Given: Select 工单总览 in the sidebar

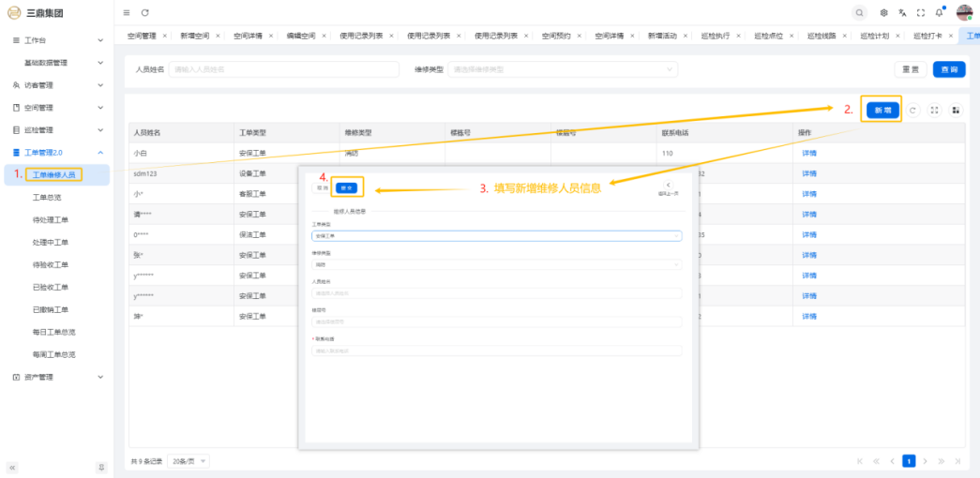Looking at the screenshot, I should (x=47, y=198).
